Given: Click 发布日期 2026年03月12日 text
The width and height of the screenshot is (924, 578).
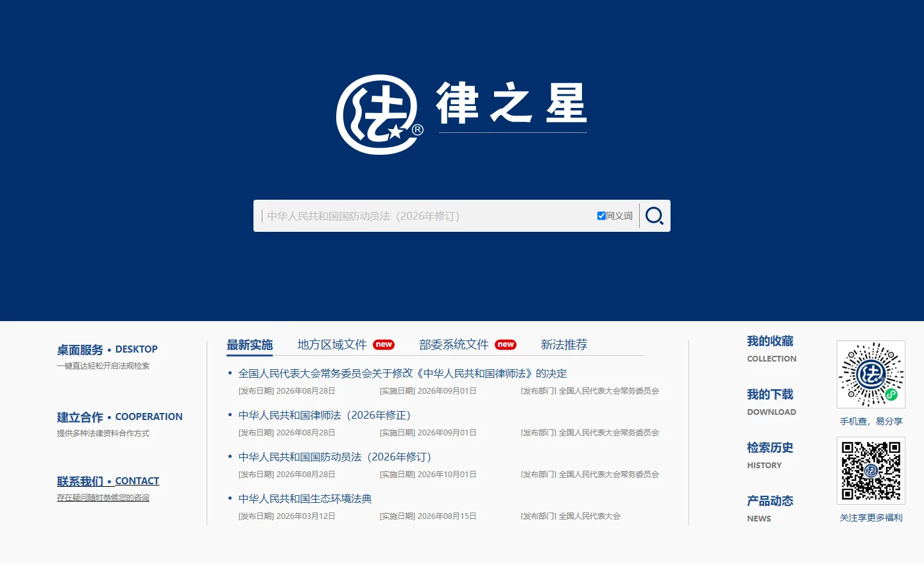Looking at the screenshot, I should (287, 516).
